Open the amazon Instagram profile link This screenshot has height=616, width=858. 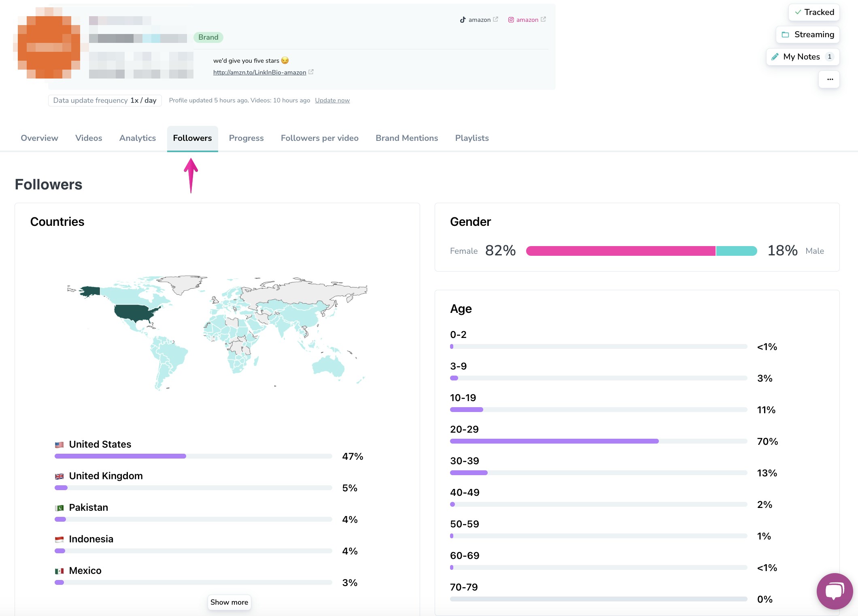click(527, 19)
